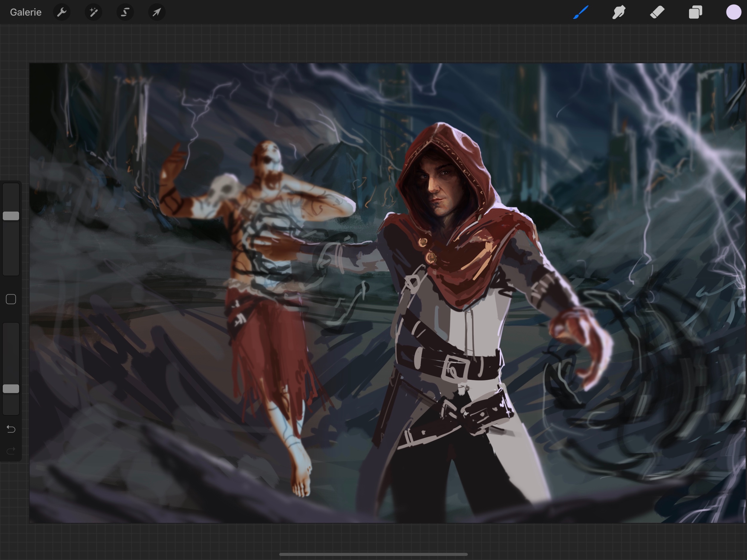Select the Eraser tool
Image resolution: width=747 pixels, height=560 pixels.
657,13
